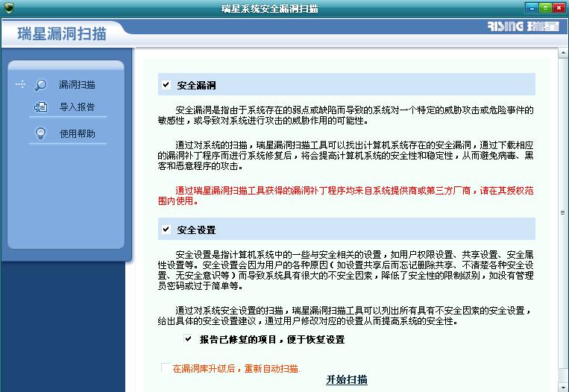Uncheck the 安全设置 checkbox
The height and width of the screenshot is (392, 569).
click(166, 230)
